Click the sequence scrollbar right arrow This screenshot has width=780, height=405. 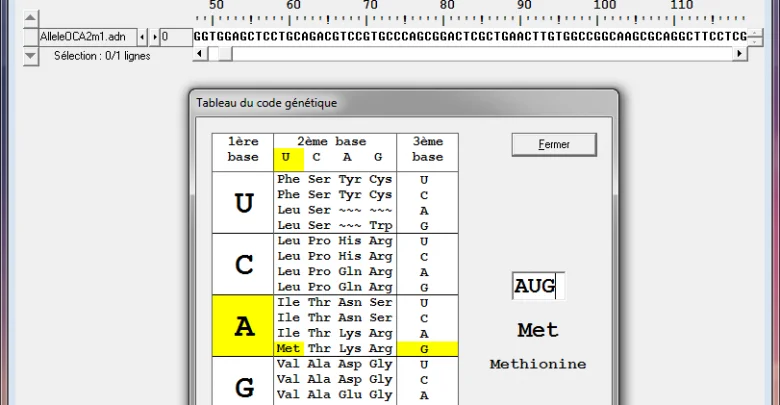740,53
